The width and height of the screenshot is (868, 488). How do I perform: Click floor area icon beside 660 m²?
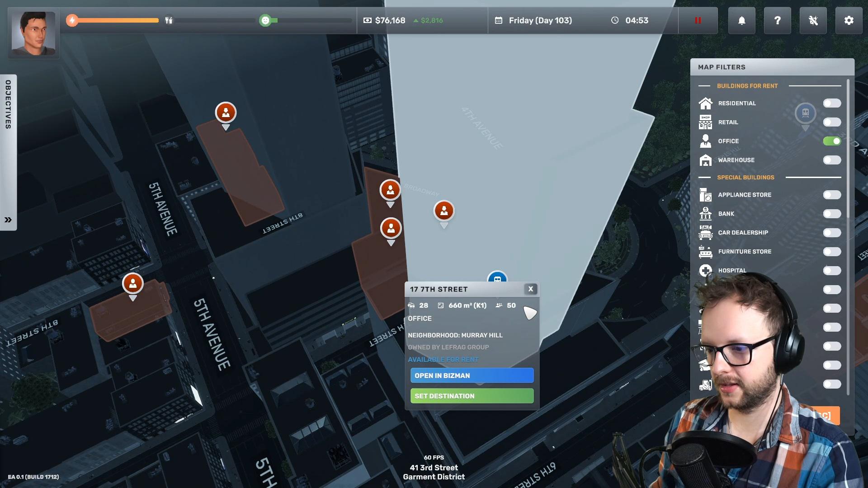click(x=441, y=305)
